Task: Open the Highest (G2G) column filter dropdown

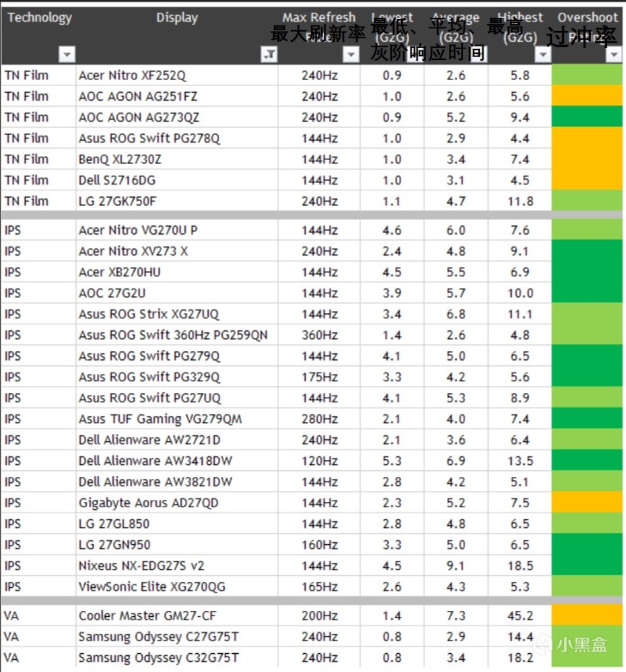Action: pos(543,54)
